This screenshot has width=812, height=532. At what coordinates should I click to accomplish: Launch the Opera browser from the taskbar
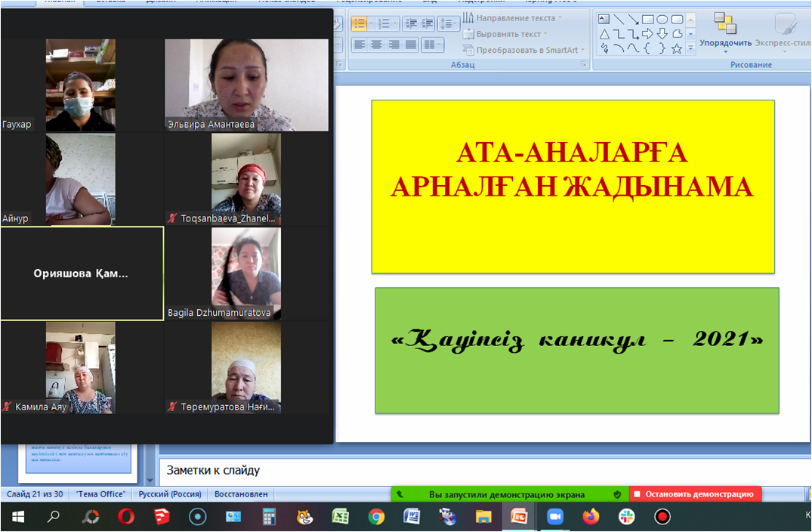[x=125, y=517]
